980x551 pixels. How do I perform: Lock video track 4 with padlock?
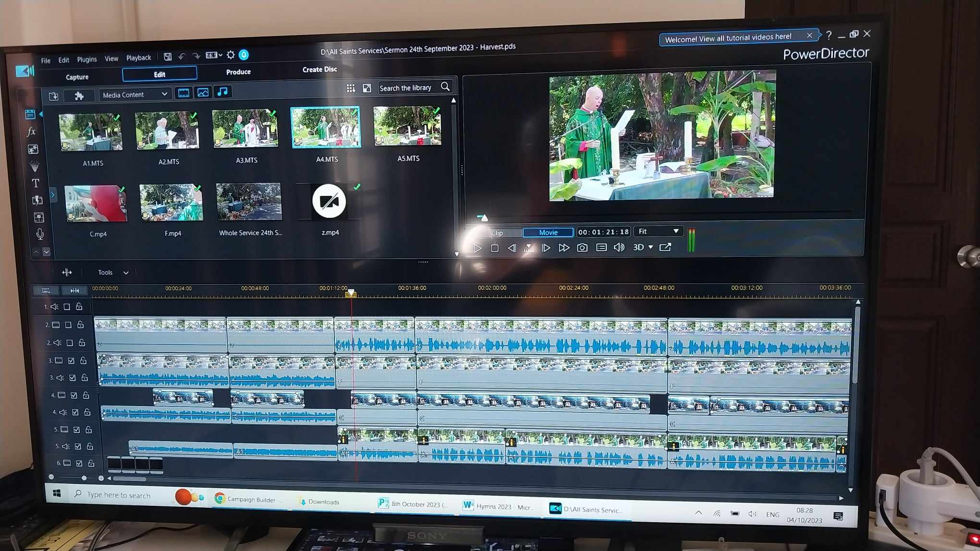point(86,395)
